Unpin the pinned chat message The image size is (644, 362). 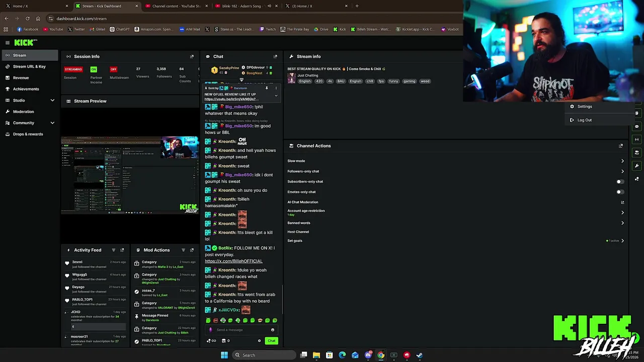pos(267,88)
